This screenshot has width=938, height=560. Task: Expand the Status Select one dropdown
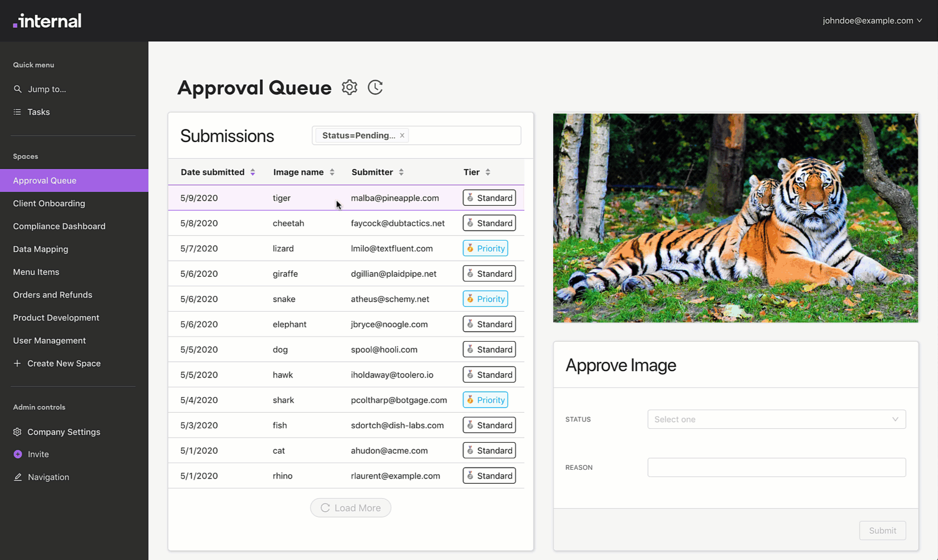[x=776, y=419]
